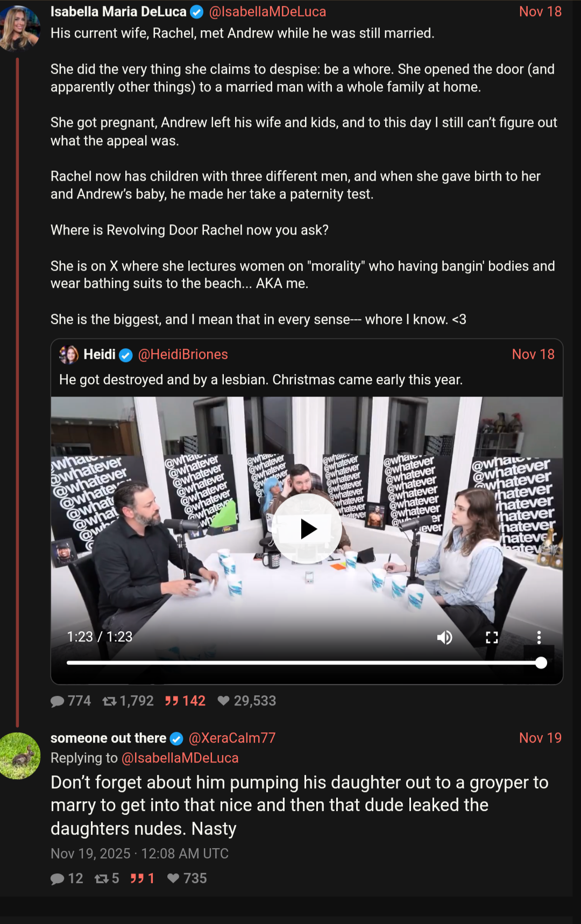The height and width of the screenshot is (924, 581).
Task: Open the Nov 19 timestamp on the reply
Action: click(x=540, y=738)
